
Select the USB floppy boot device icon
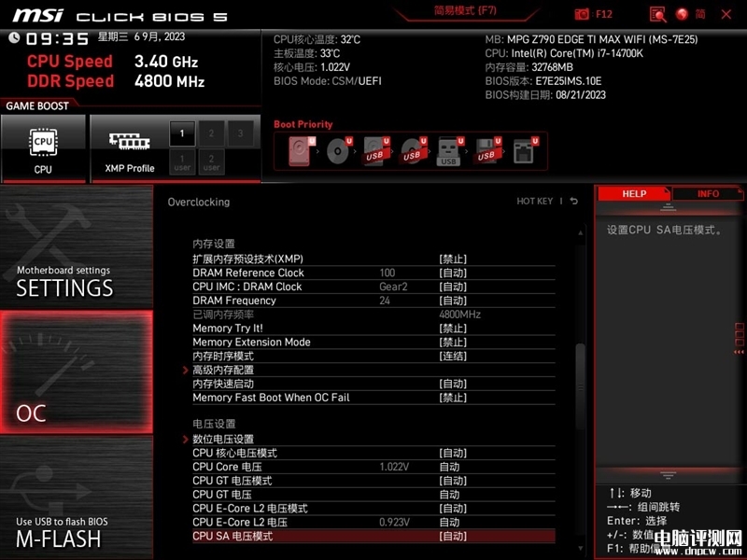[486, 151]
